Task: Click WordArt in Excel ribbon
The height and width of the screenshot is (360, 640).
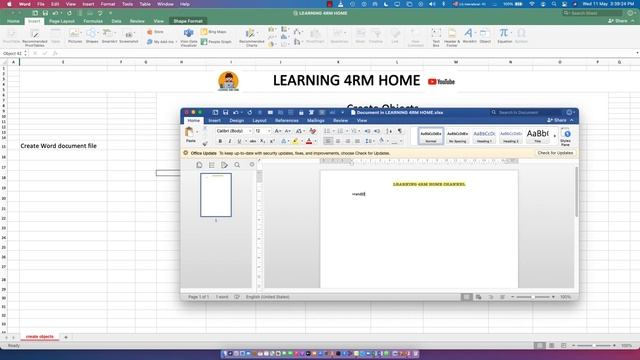Action: (469, 36)
